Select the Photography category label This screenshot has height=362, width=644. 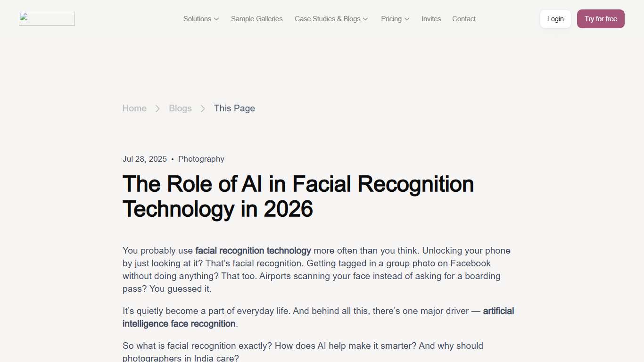coord(201,159)
